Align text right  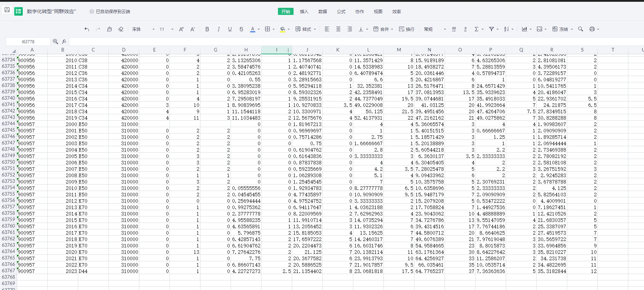(x=350, y=29)
